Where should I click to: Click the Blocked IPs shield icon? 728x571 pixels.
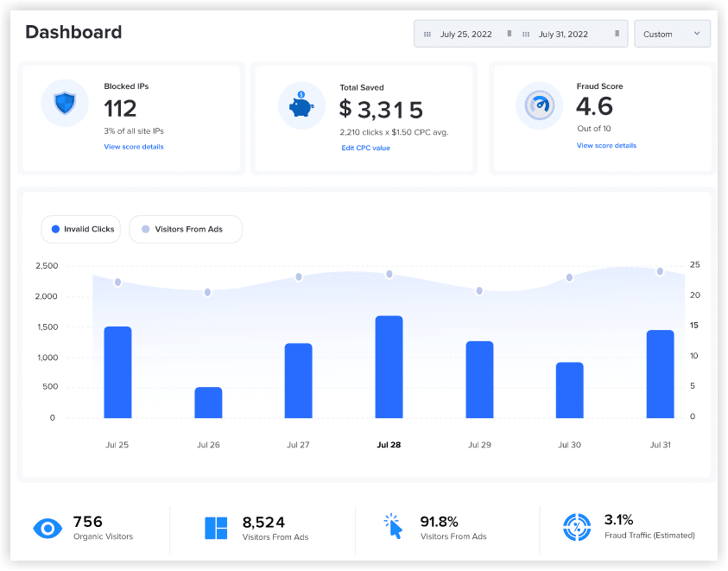pos(65,105)
